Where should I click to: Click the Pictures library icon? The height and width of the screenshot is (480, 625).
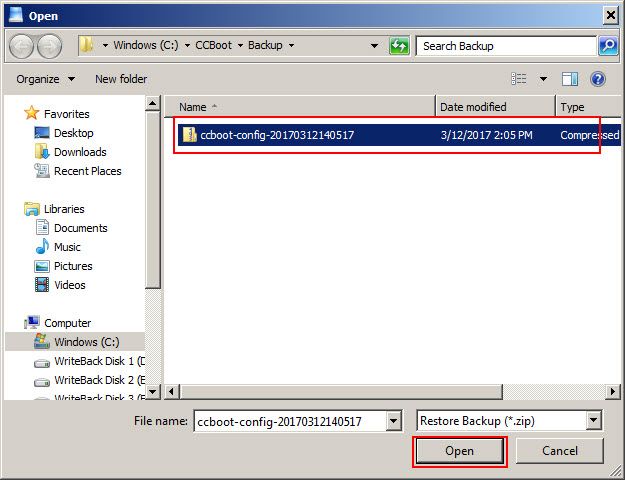point(42,266)
